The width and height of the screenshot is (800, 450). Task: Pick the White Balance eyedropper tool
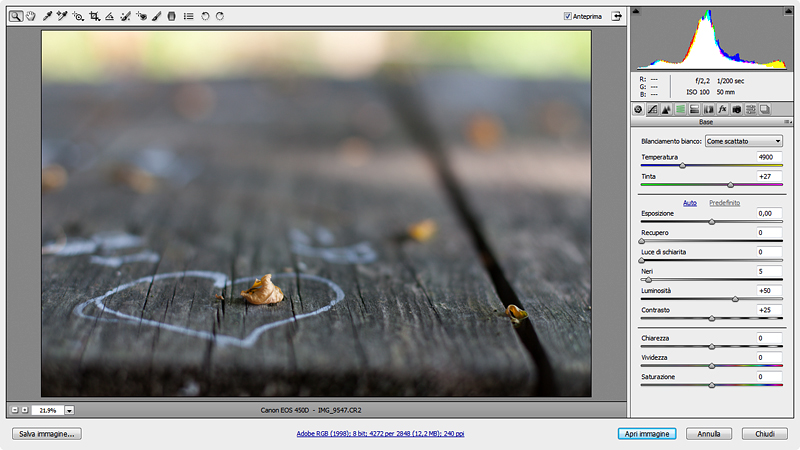pos(47,17)
